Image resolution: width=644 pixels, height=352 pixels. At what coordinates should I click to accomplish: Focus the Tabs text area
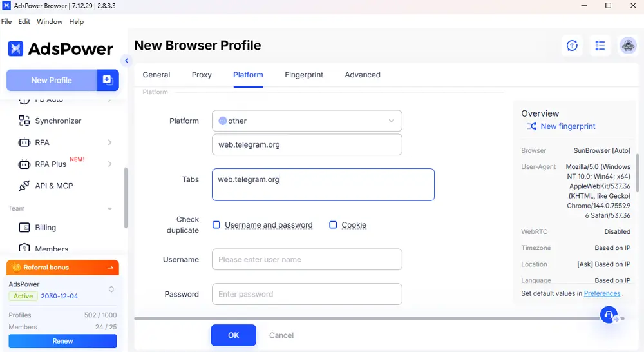(x=323, y=184)
